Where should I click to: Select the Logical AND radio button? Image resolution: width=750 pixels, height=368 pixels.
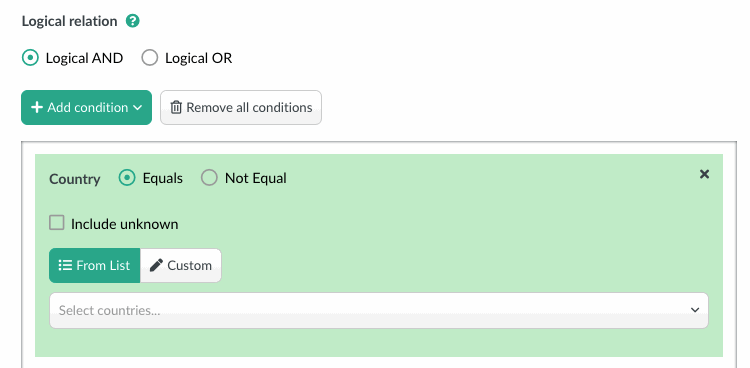[x=30, y=58]
